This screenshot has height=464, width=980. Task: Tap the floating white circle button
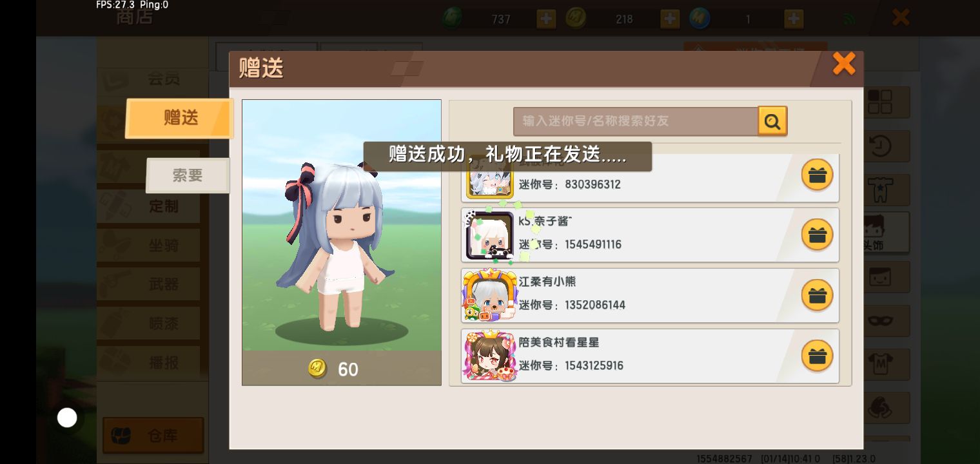[x=67, y=418]
